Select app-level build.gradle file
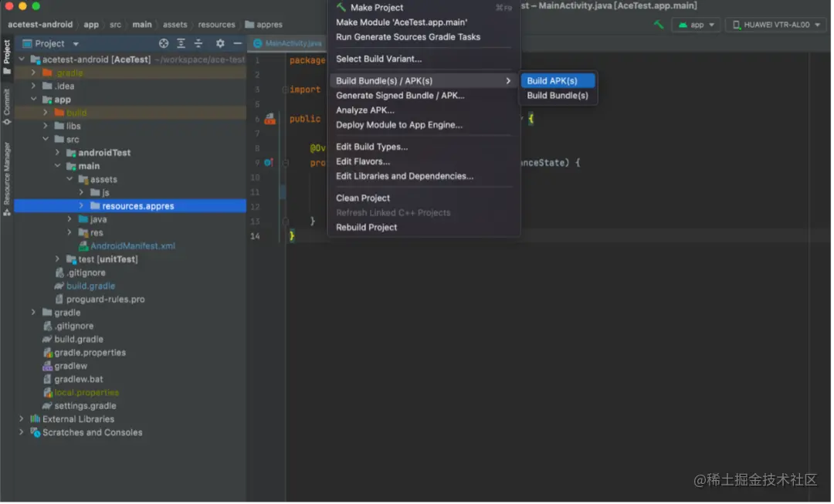 [91, 286]
